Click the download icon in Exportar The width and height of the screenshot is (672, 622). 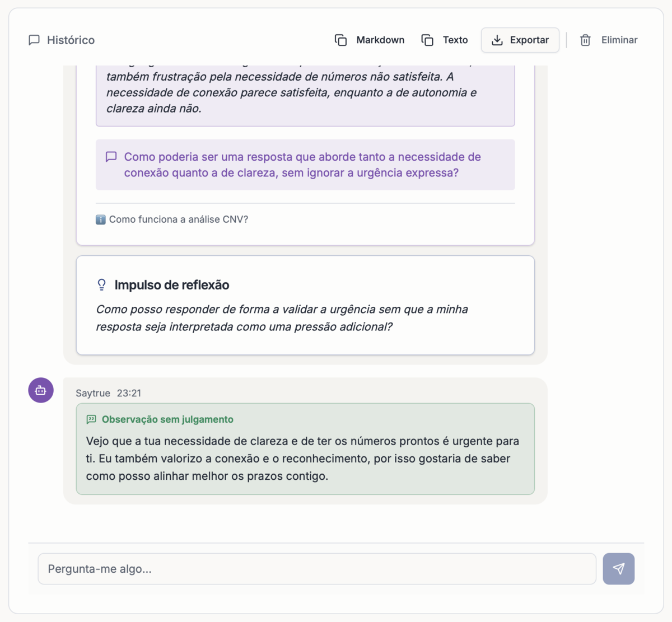tap(497, 40)
